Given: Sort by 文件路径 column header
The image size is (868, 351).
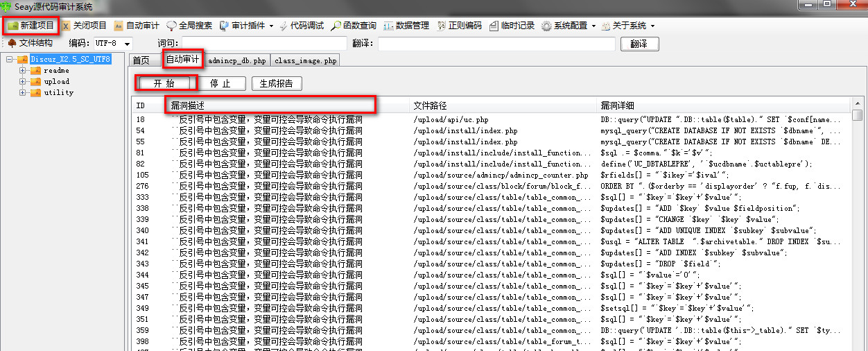Looking at the screenshot, I should pos(503,105).
